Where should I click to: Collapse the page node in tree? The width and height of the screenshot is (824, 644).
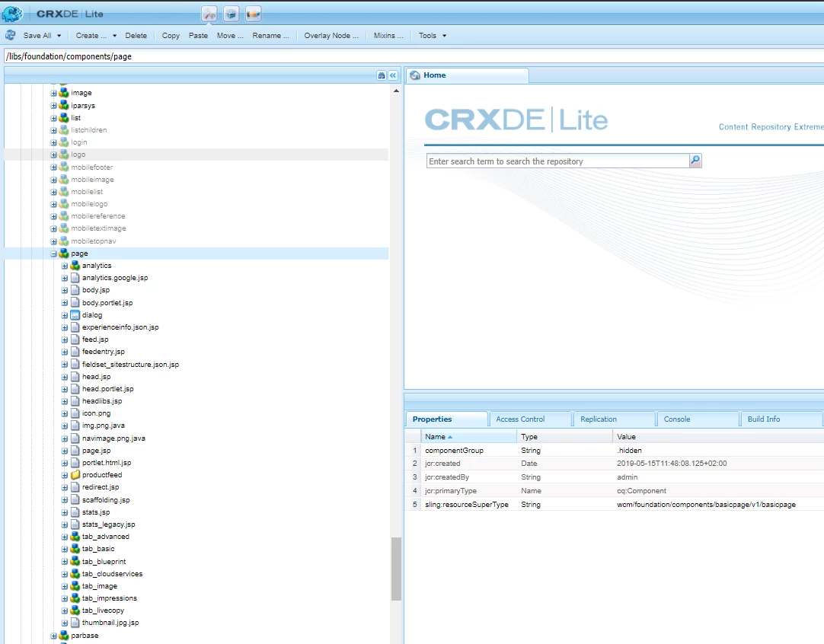click(x=53, y=253)
